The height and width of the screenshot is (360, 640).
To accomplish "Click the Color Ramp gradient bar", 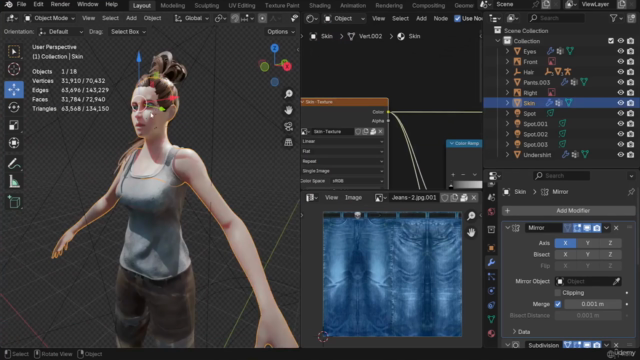I will point(468,185).
